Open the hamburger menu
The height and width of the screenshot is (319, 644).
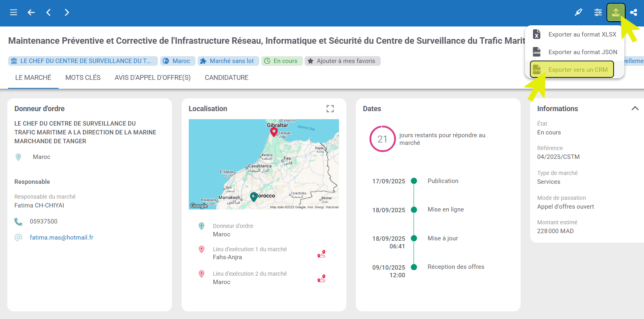pos(14,12)
